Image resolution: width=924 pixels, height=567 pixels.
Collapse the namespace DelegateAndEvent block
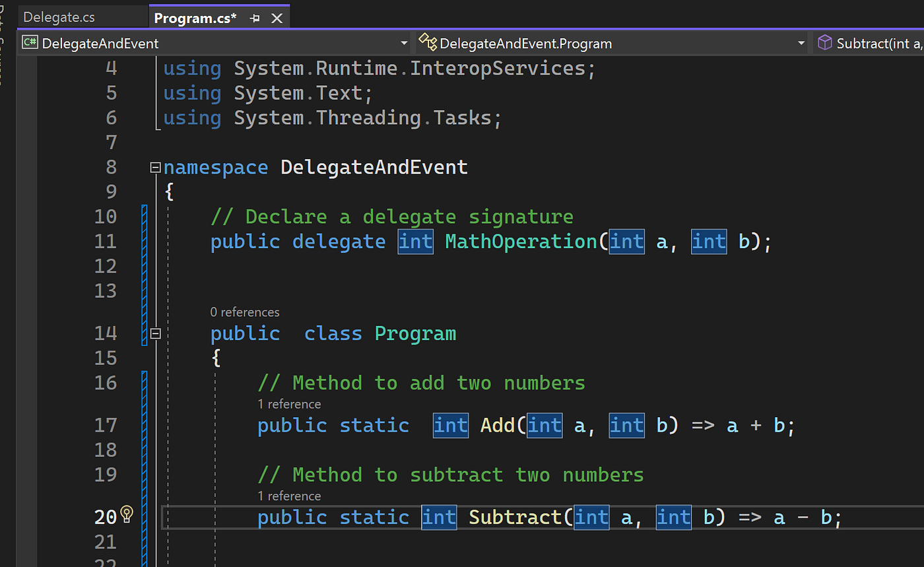pos(155,167)
